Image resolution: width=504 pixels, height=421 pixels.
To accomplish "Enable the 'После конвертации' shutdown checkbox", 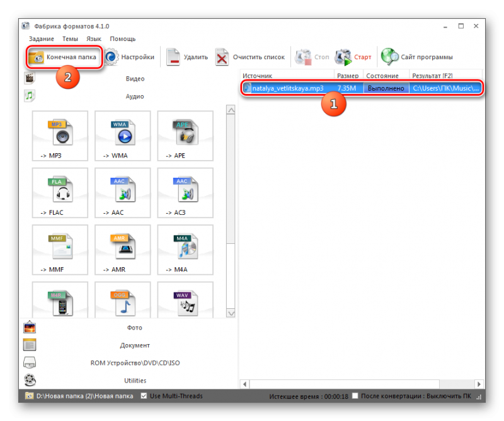I will coord(355,396).
